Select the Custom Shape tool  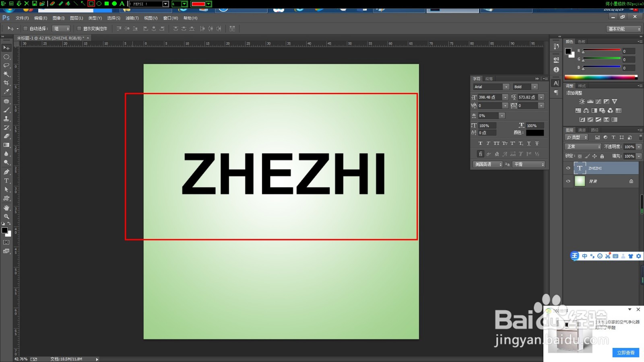6,199
